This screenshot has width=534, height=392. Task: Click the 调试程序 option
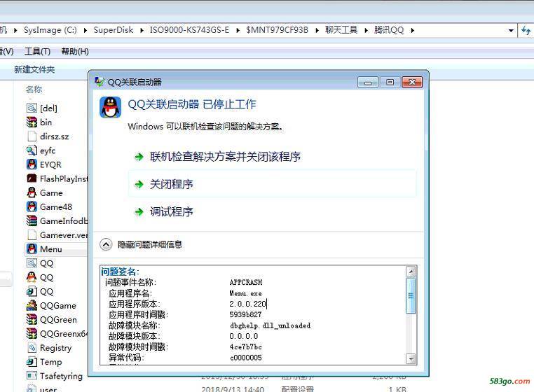pos(172,211)
